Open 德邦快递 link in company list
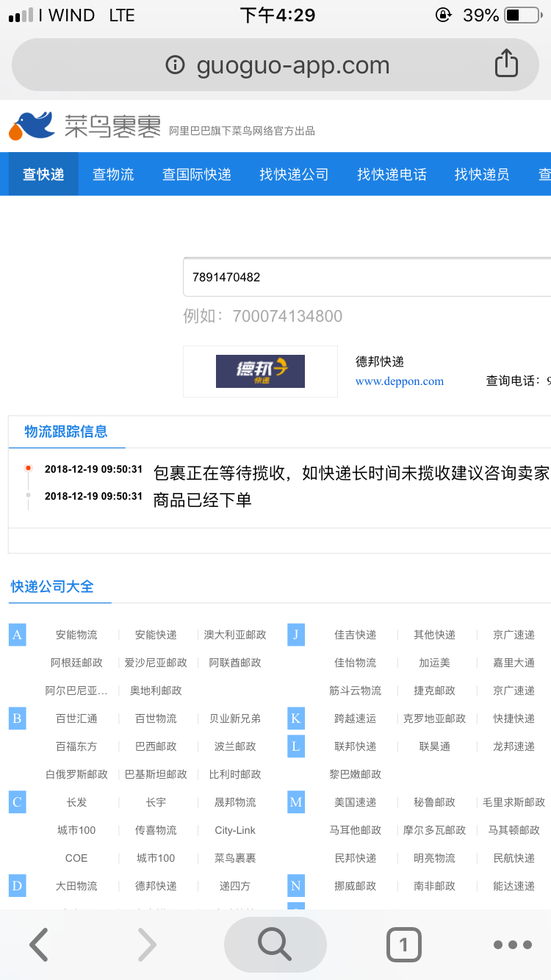The height and width of the screenshot is (980, 551). point(156,886)
